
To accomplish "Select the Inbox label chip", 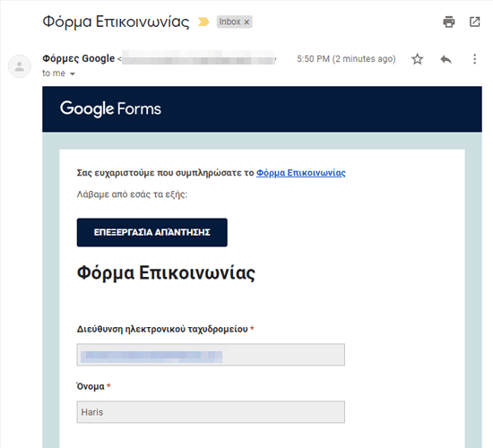I will 229,22.
